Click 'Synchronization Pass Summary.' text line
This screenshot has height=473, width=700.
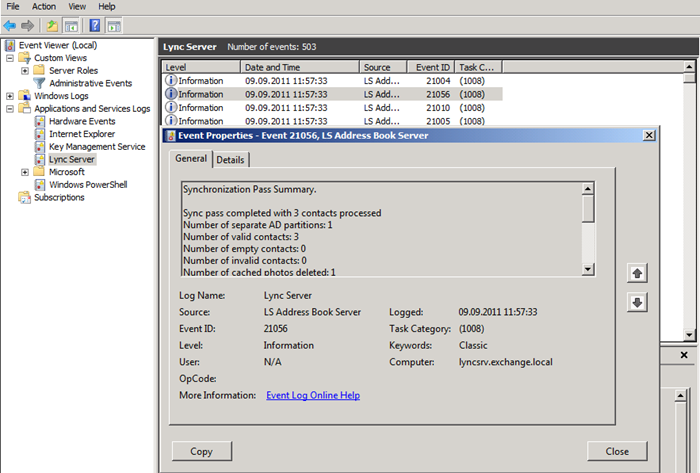coord(250,189)
